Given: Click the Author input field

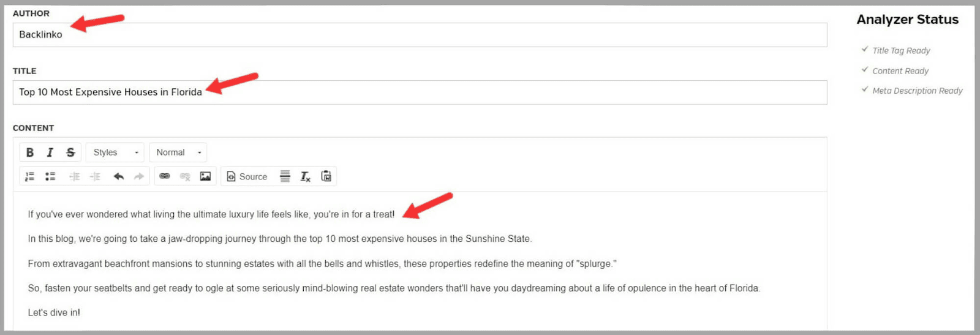Looking at the screenshot, I should pos(420,35).
